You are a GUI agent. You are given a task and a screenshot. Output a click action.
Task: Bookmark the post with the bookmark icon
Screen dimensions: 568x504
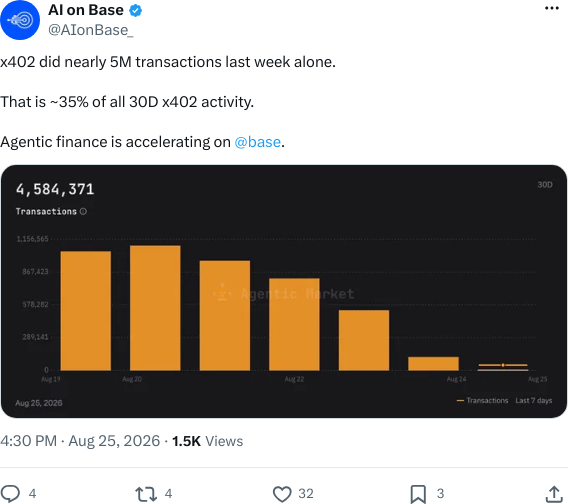pyautogui.click(x=418, y=494)
